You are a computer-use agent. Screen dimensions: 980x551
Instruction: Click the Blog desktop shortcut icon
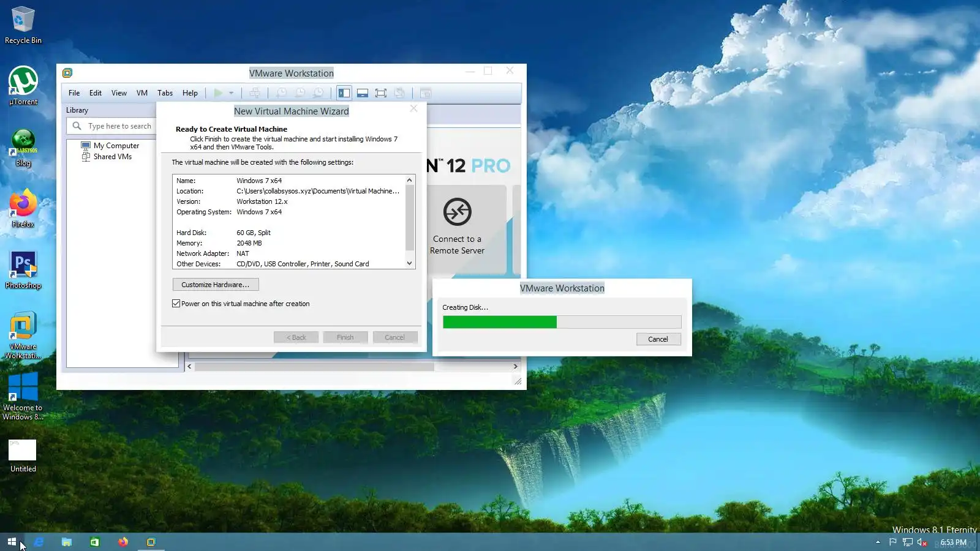tap(23, 148)
